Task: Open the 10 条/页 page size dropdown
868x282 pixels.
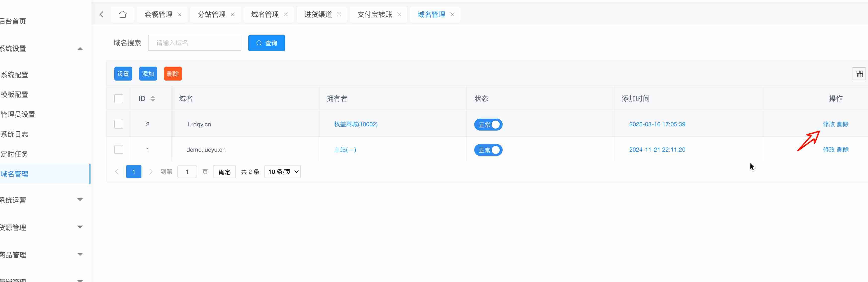Action: tap(283, 172)
